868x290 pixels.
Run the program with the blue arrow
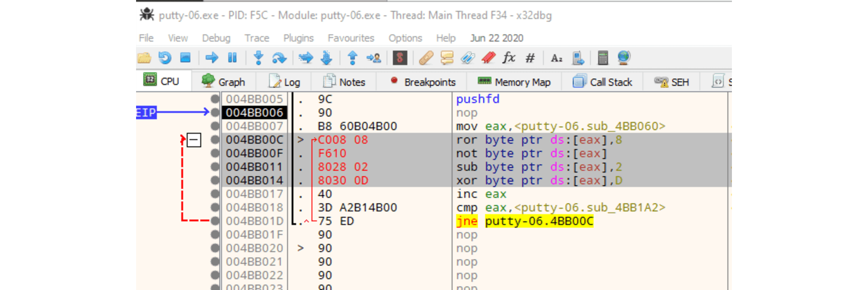point(211,58)
